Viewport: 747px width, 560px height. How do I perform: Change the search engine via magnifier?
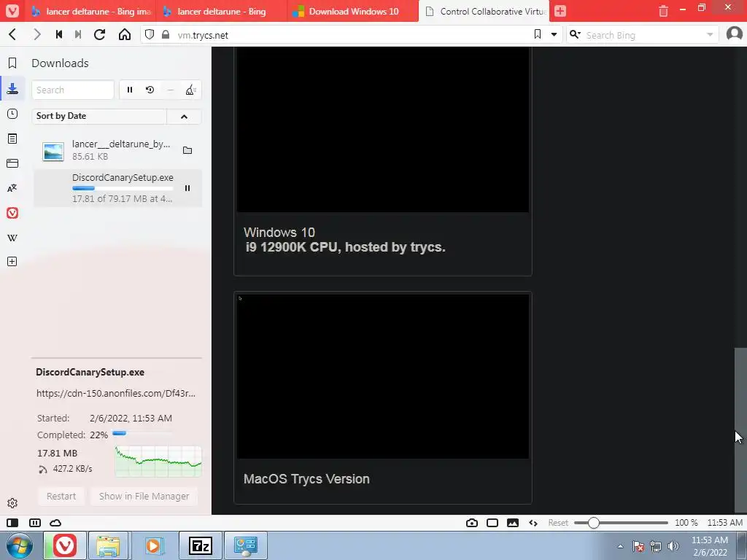(575, 34)
